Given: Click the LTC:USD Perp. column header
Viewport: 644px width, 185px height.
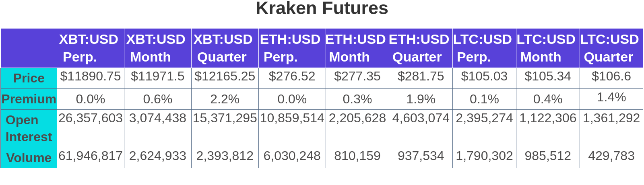Looking at the screenshot, I should (x=483, y=48).
